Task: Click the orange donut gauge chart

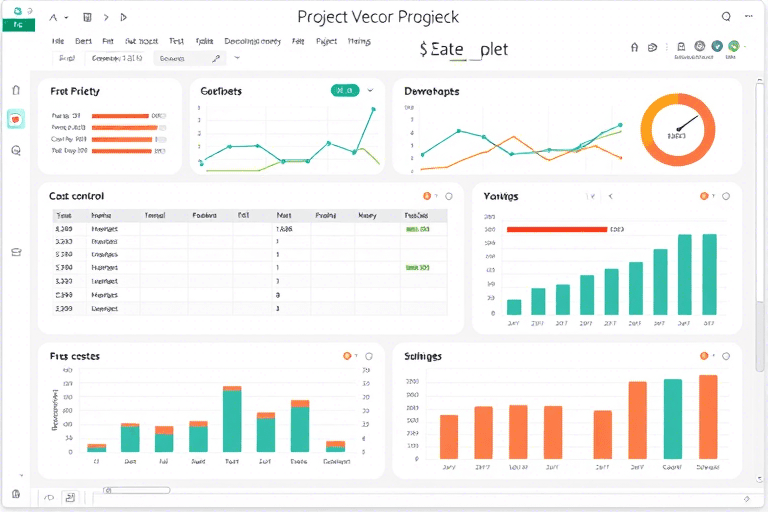Action: pyautogui.click(x=677, y=130)
